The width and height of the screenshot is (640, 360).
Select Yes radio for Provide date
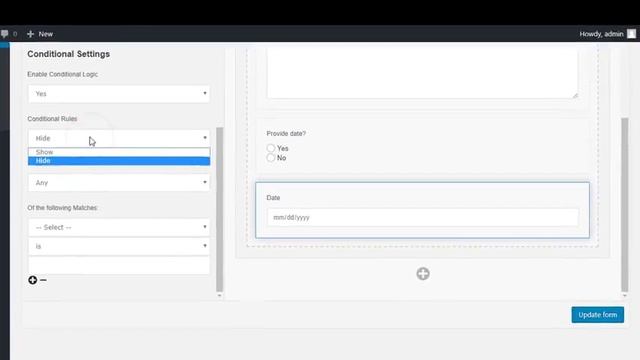tap(271, 148)
